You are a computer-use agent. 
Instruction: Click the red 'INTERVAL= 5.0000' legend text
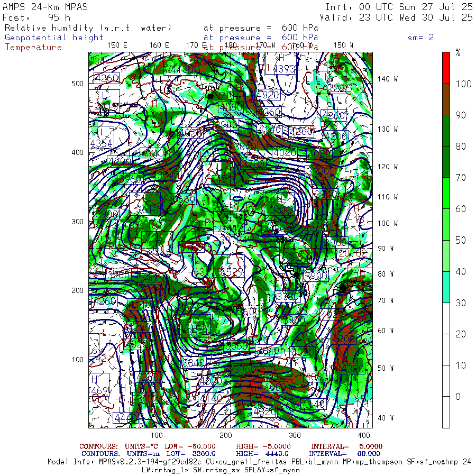pyautogui.click(x=346, y=446)
